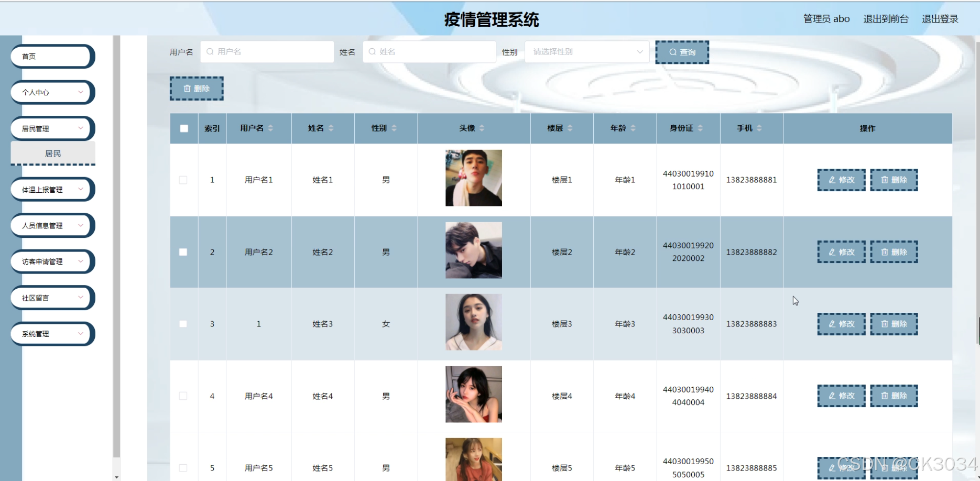Click the magnifier icon in 用户名 search field

pos(210,52)
